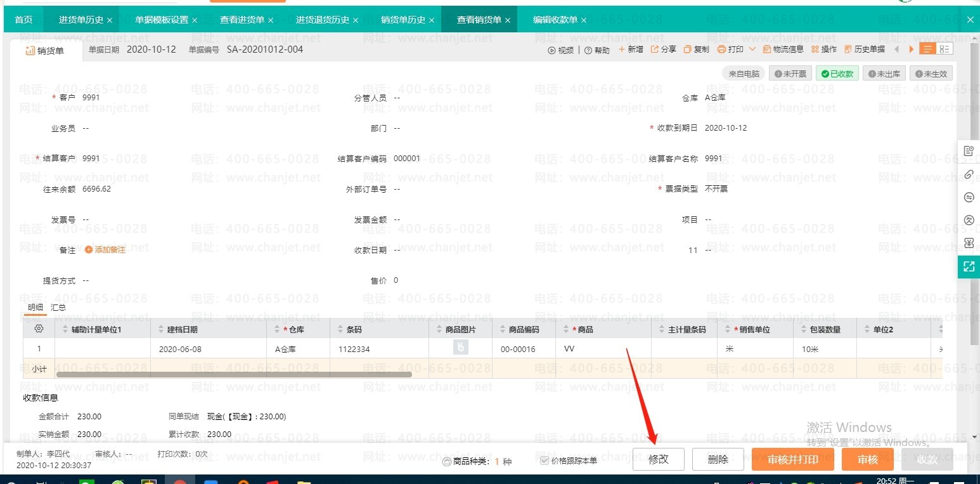Screen dimensions: 980x484
Task: Open 历史单据 history documents
Action: pos(864,49)
